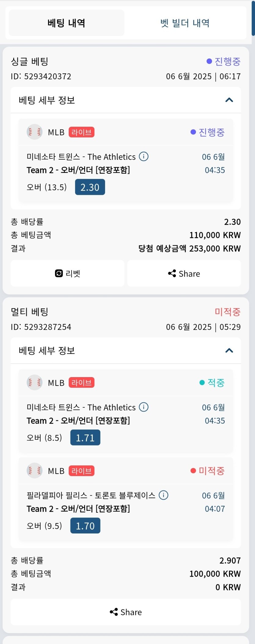Open 벳 빌더 내역 tab
The width and height of the screenshot is (255, 644).
(185, 23)
